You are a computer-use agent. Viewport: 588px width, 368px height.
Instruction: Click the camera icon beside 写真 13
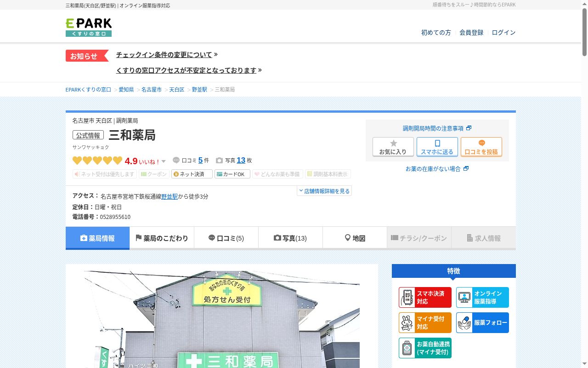(220, 161)
